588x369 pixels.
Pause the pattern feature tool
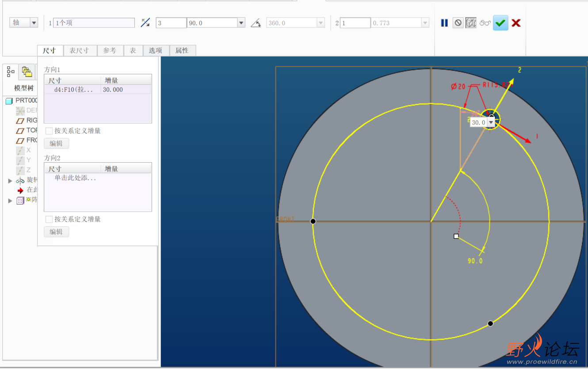(x=444, y=23)
